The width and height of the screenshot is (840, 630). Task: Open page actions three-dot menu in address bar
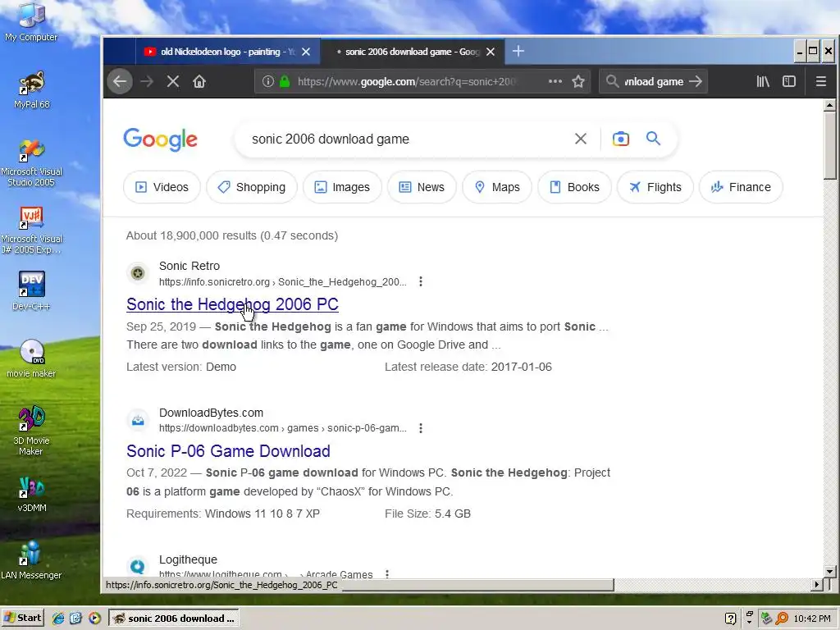click(x=555, y=81)
